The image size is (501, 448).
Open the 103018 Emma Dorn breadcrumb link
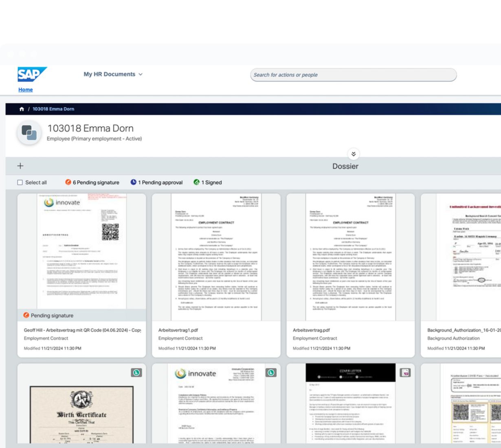pyautogui.click(x=53, y=109)
